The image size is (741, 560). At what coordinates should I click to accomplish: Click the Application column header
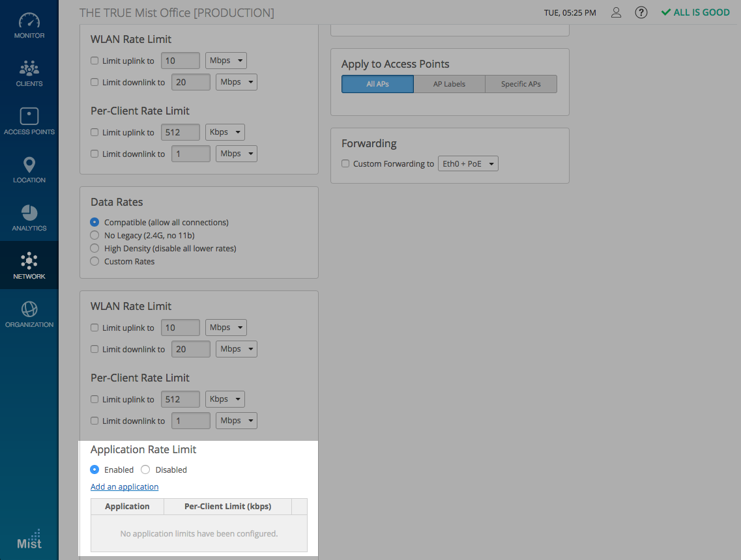[x=127, y=506]
